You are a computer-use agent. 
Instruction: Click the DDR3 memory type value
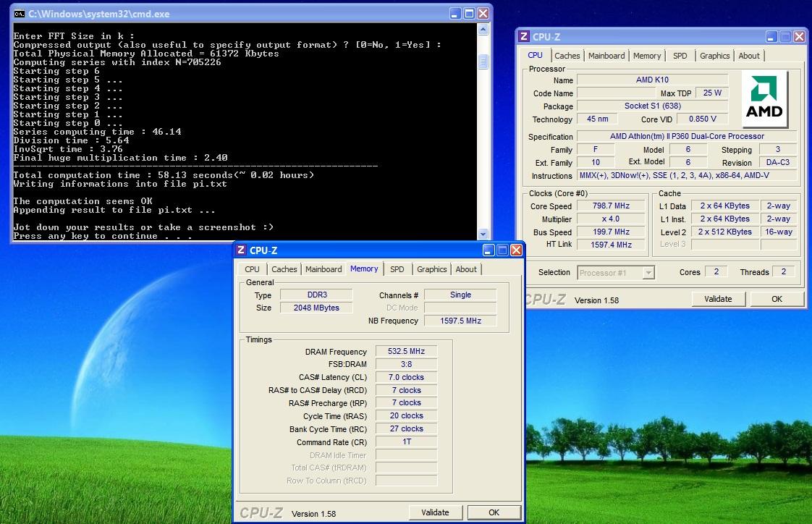(317, 295)
